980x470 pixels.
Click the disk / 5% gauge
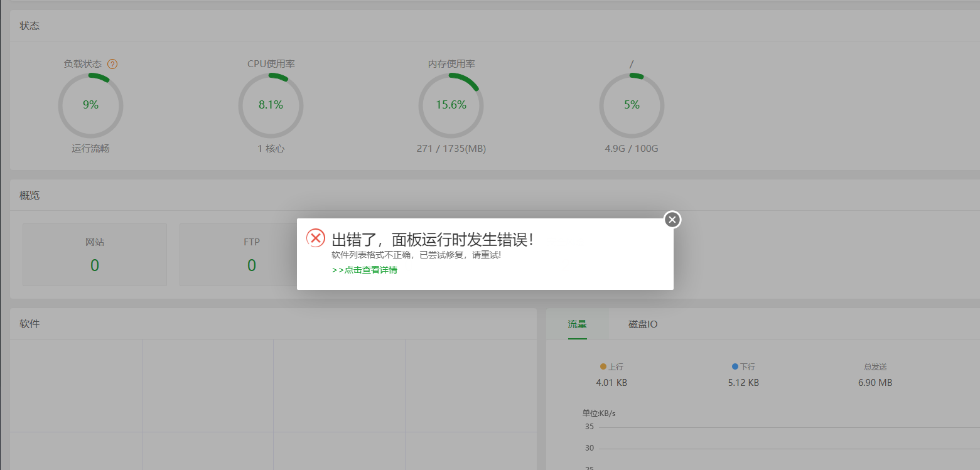coord(632,105)
